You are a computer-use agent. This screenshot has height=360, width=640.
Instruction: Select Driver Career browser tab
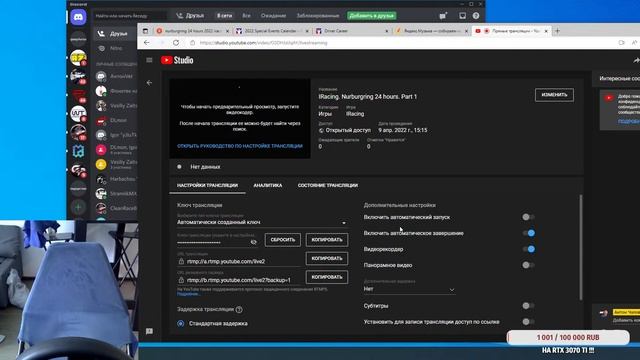point(350,31)
